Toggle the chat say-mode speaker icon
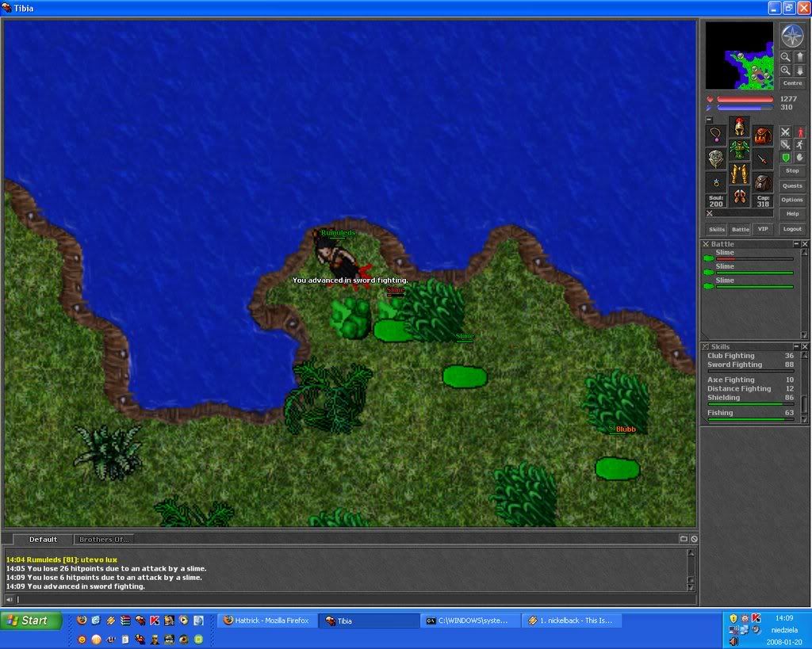This screenshot has width=812, height=649. click(x=9, y=599)
